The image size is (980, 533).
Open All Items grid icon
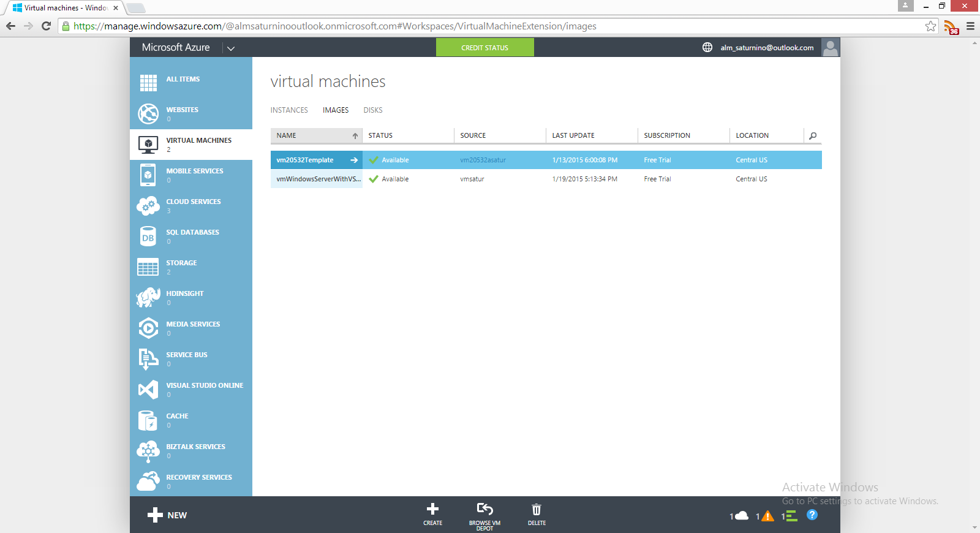(148, 83)
